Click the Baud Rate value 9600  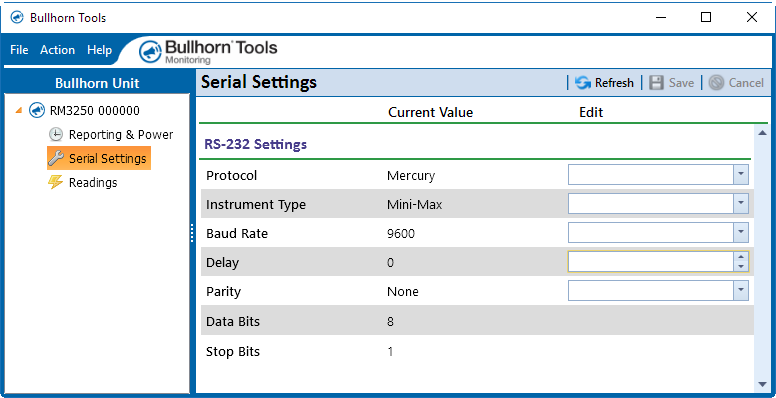tap(401, 234)
